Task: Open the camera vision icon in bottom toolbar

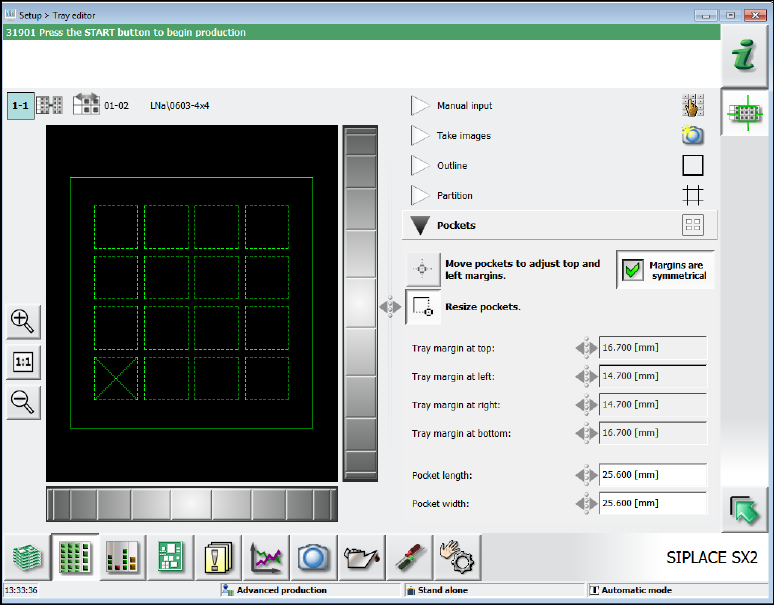Action: coord(309,556)
